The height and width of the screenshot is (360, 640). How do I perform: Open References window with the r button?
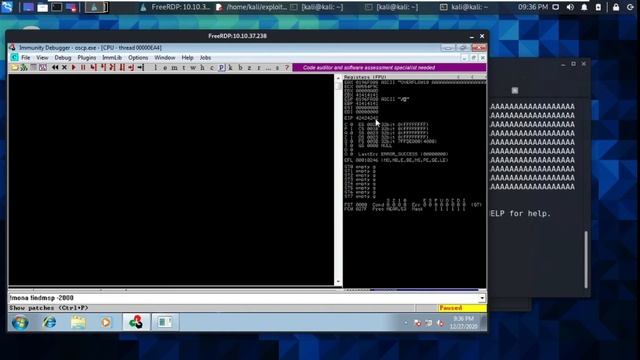259,68
